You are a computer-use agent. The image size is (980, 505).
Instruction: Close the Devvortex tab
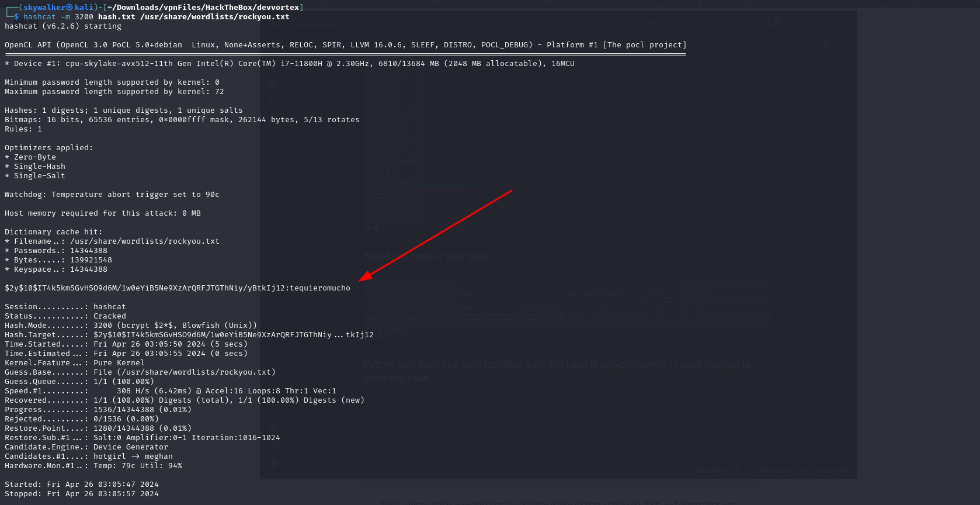(x=399, y=25)
